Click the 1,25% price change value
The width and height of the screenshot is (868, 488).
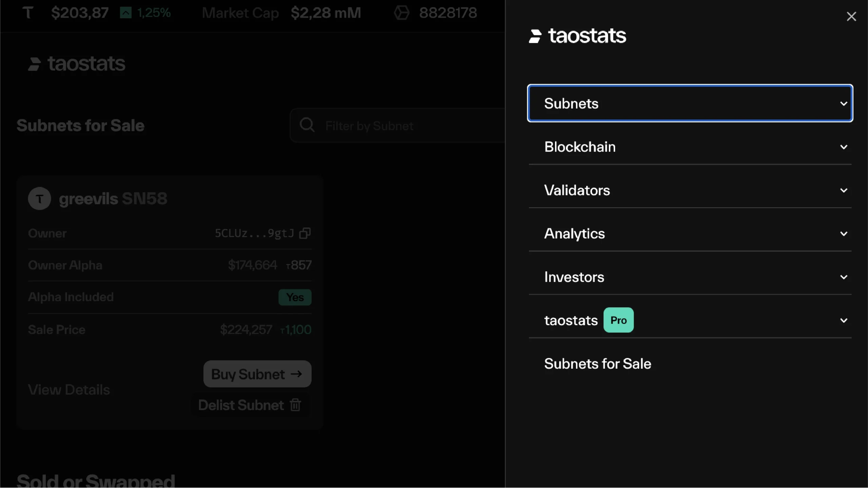pyautogui.click(x=154, y=13)
